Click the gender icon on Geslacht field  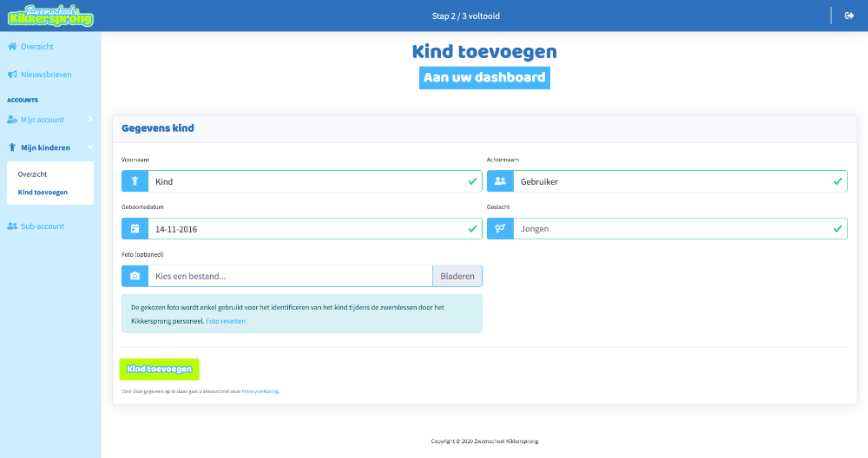(500, 229)
